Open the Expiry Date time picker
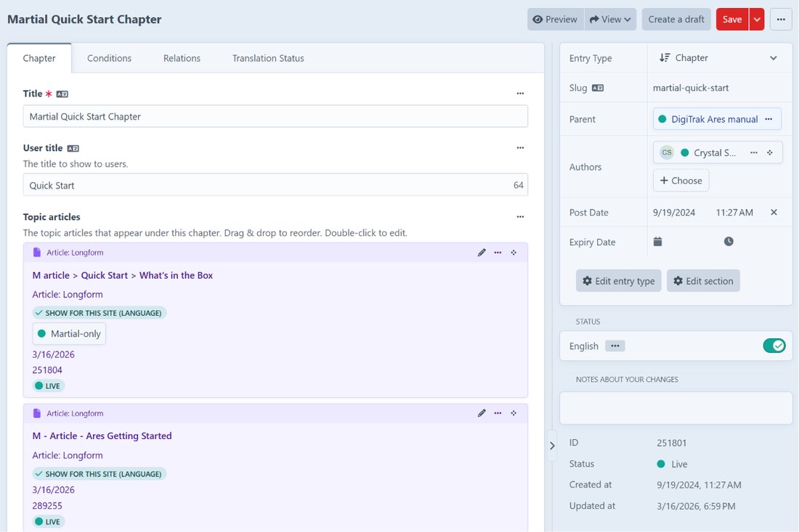The height and width of the screenshot is (532, 799). point(729,241)
